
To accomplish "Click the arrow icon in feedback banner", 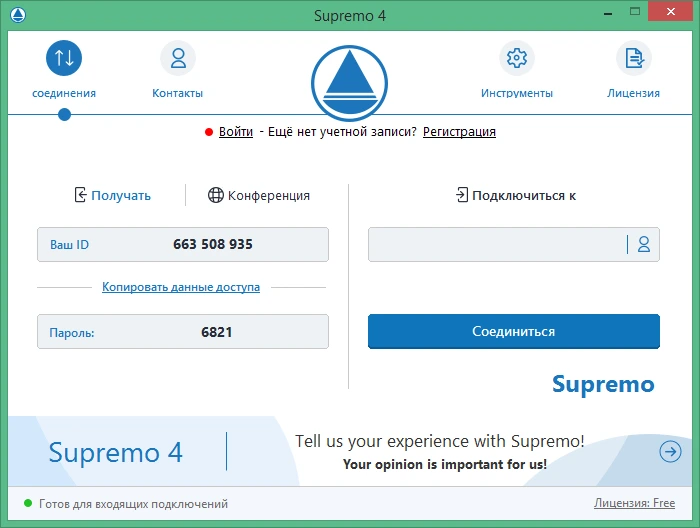I will (670, 452).
